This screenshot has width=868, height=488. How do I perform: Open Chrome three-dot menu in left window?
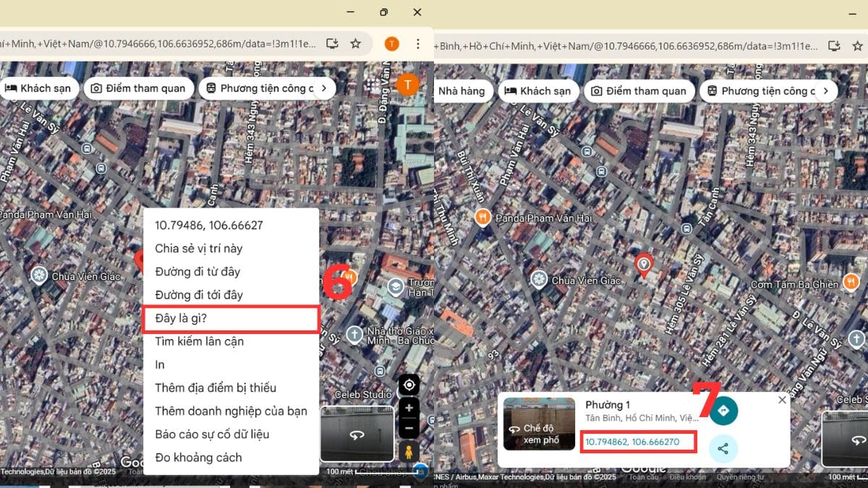[417, 43]
